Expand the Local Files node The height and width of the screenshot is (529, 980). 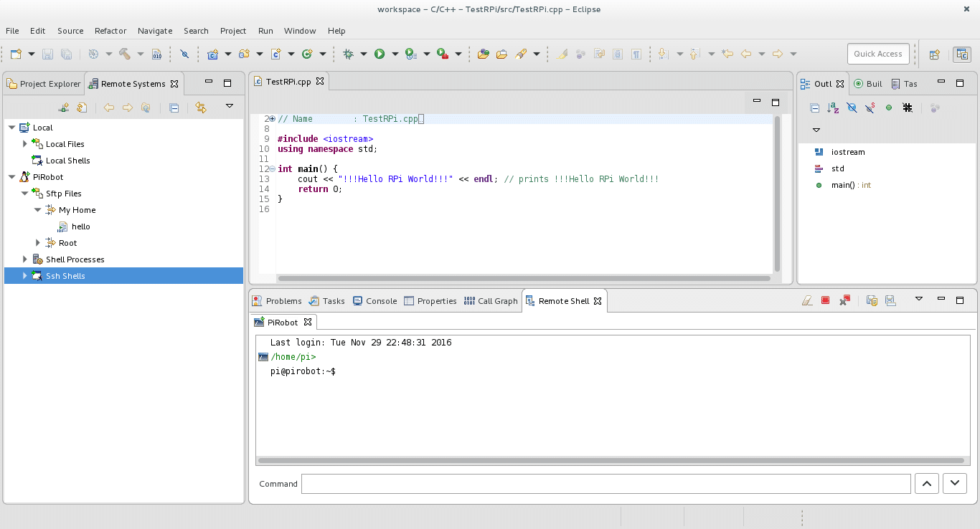pyautogui.click(x=24, y=144)
